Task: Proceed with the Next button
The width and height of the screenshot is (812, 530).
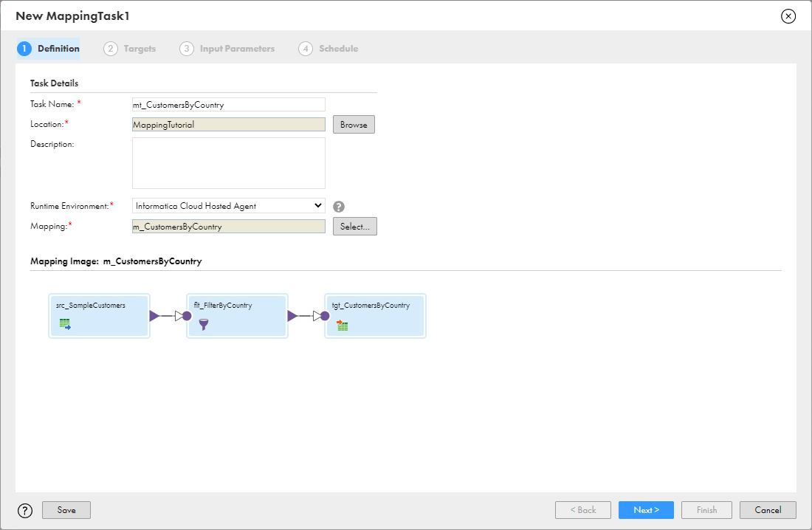Action: pos(647,510)
